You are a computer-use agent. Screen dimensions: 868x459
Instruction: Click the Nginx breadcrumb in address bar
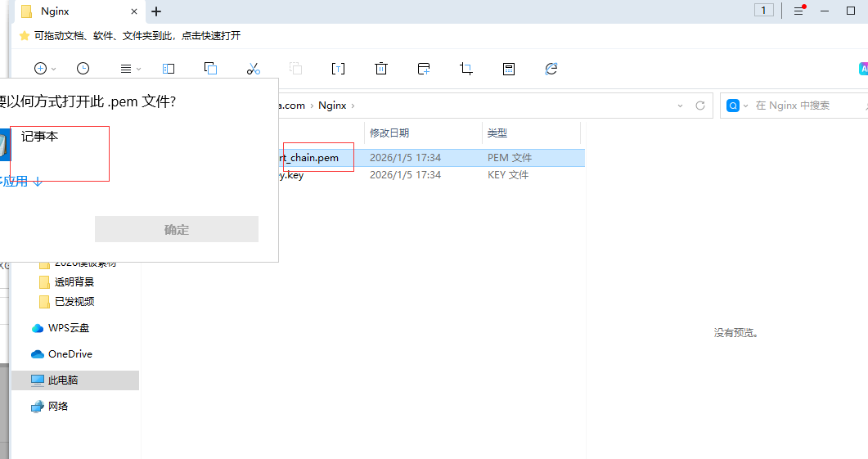tap(332, 106)
